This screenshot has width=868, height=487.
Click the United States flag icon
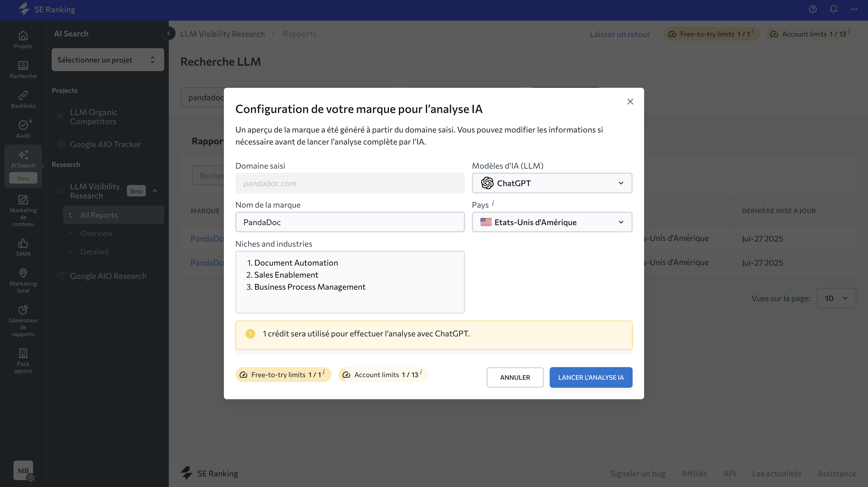486,222
